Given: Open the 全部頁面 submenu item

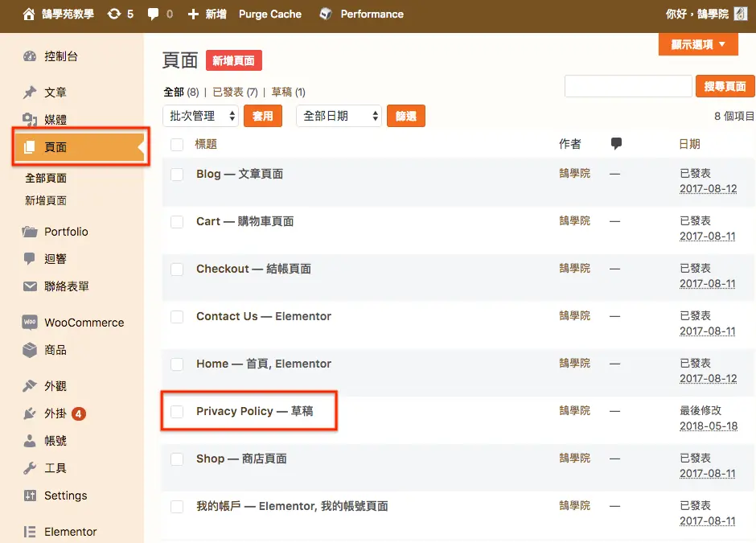Looking at the screenshot, I should [x=46, y=178].
